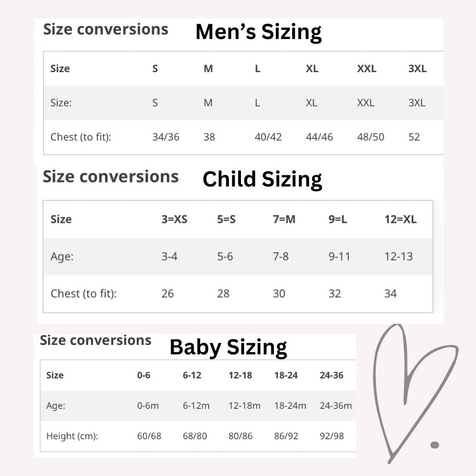Viewport: 476px width, 476px height.
Task: Click the Size conversions title above Child table
Action: [x=111, y=177]
